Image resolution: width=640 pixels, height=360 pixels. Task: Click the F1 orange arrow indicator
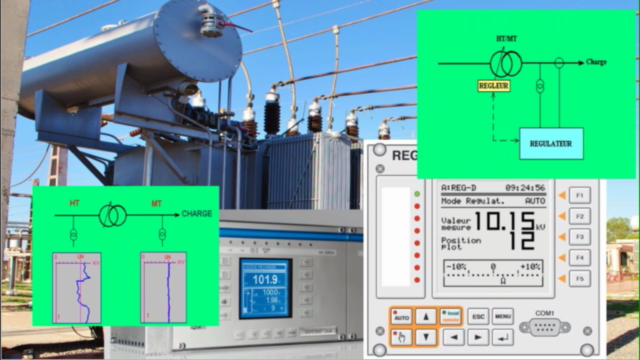click(562, 195)
